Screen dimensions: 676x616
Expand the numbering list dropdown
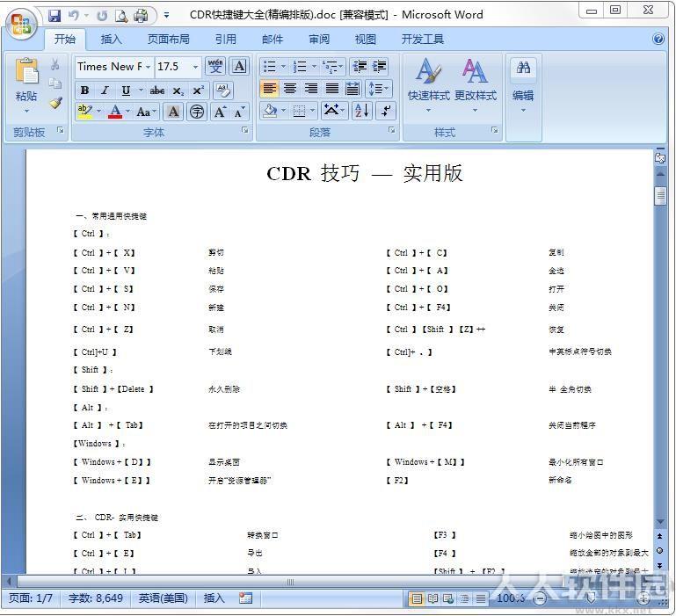(x=314, y=67)
